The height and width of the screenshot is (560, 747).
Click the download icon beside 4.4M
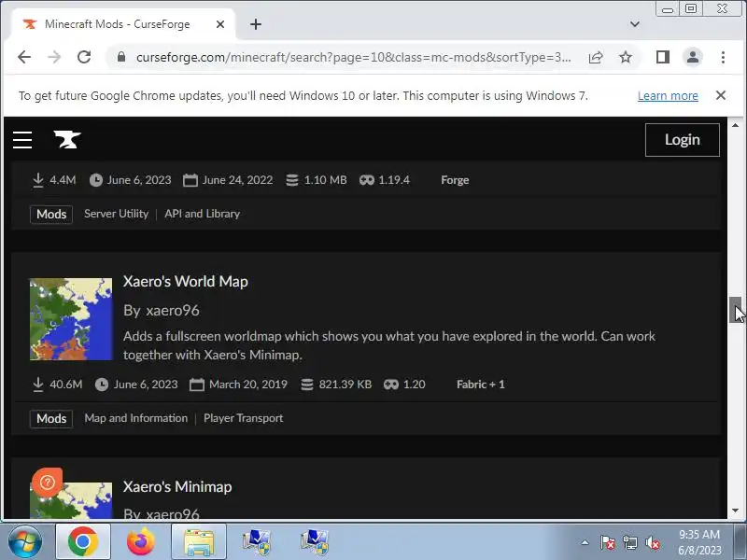point(38,180)
